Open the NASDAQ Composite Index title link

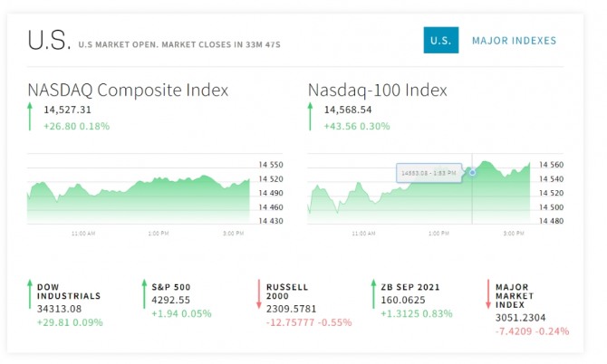coord(128,90)
